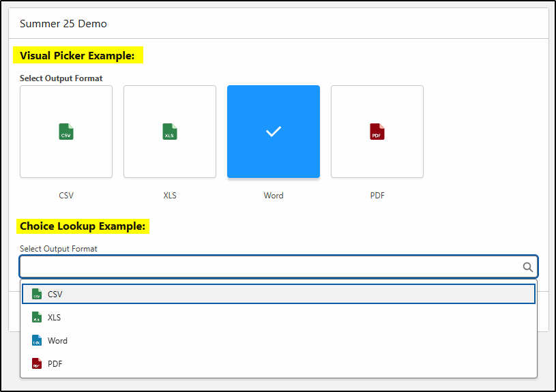Pick the PDF option in dropdown list
Viewport: 556px width, 392px height.
click(279, 363)
